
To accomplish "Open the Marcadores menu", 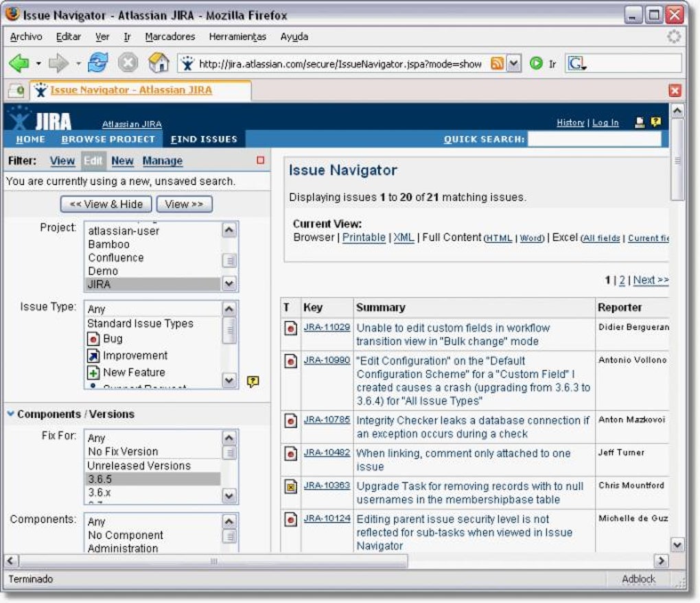I will tap(170, 36).
